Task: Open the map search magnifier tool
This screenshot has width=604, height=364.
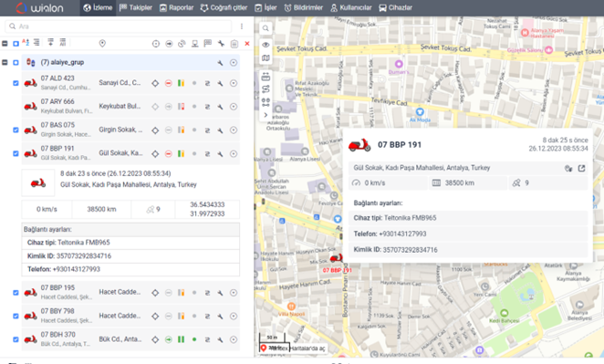Action: tap(266, 28)
